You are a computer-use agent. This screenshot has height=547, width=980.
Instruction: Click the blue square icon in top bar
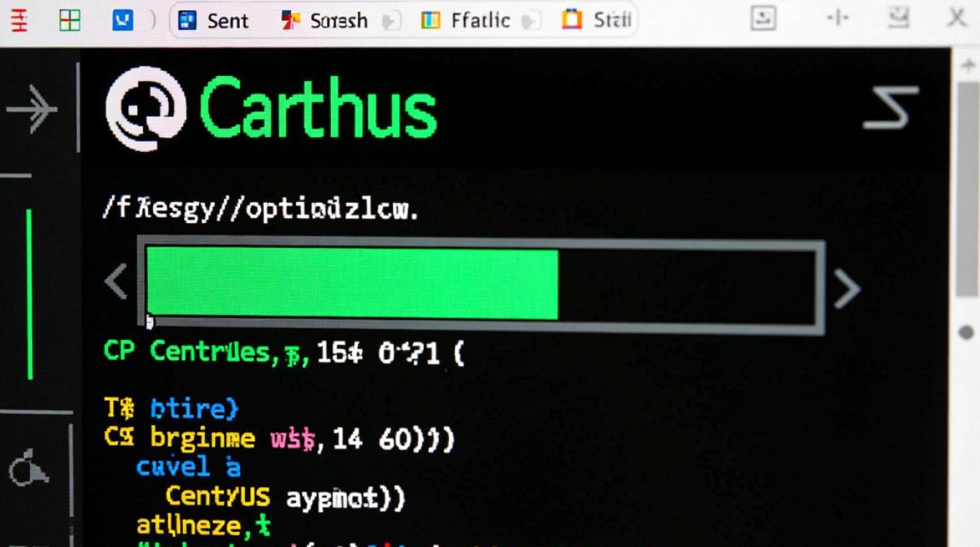(x=122, y=20)
